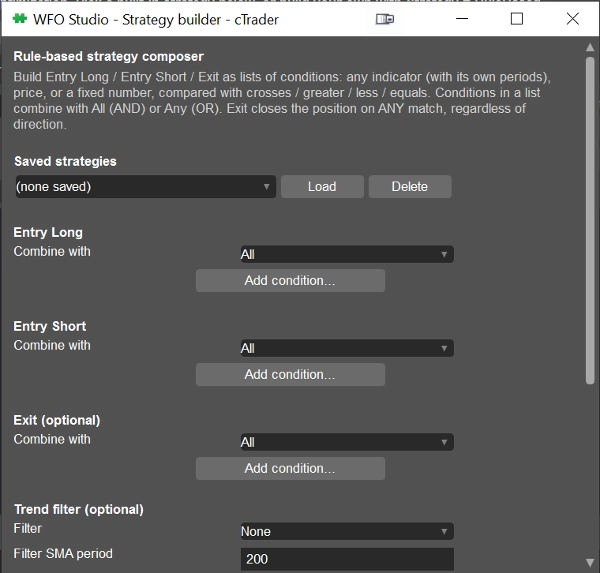Click the 'Trend filter (optional)' heading

pos(79,509)
